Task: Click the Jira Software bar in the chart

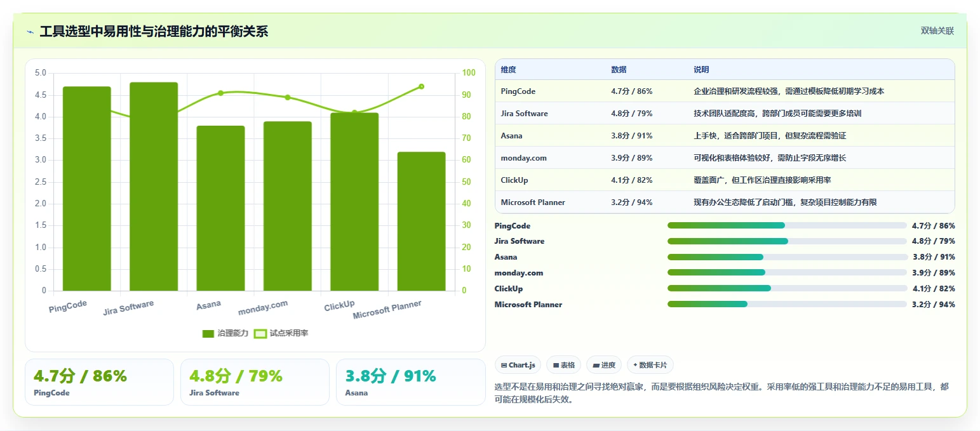Action: point(154,187)
